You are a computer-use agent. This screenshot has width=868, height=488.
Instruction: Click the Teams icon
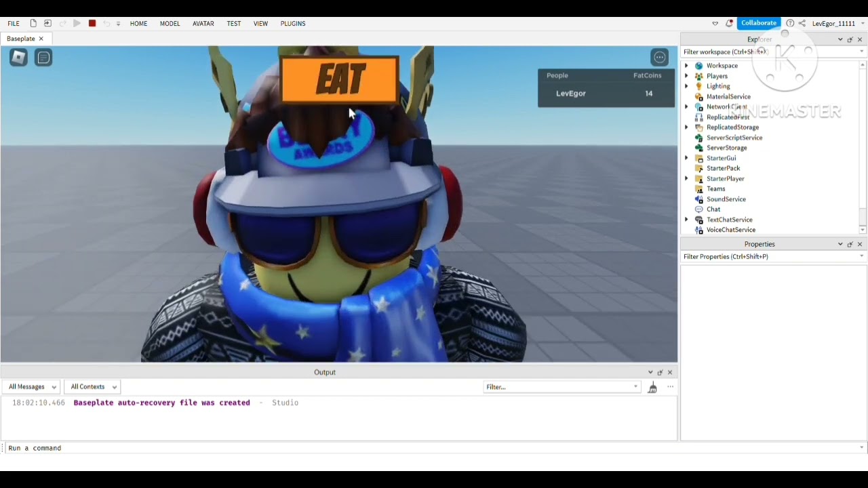click(x=699, y=189)
